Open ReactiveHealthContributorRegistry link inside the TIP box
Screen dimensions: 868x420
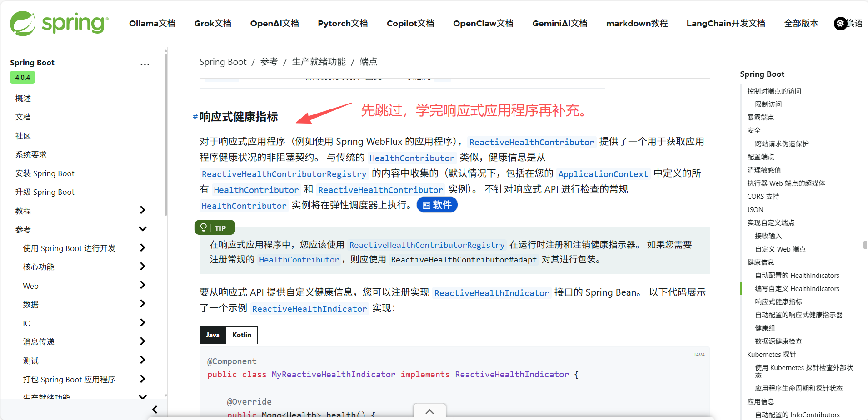coord(427,245)
